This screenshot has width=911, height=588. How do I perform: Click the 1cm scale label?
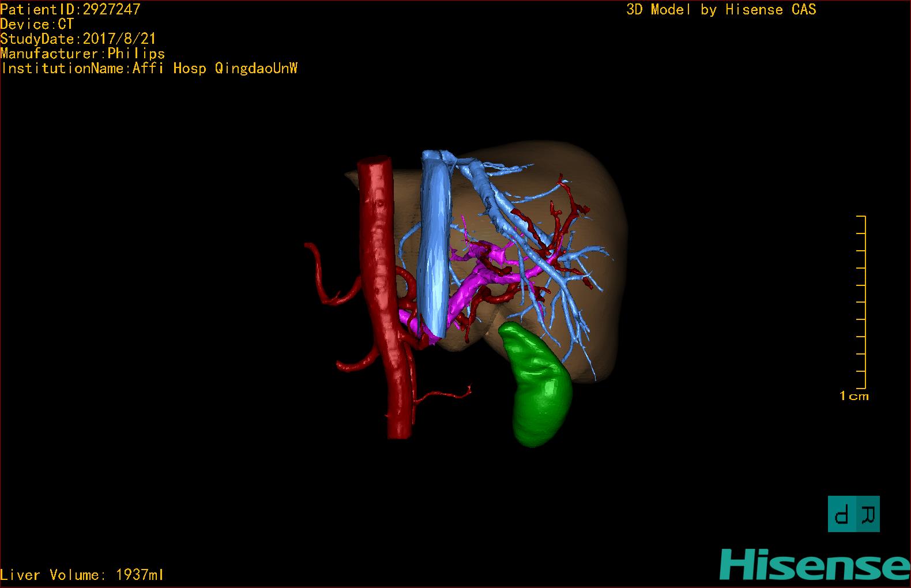pyautogui.click(x=854, y=396)
